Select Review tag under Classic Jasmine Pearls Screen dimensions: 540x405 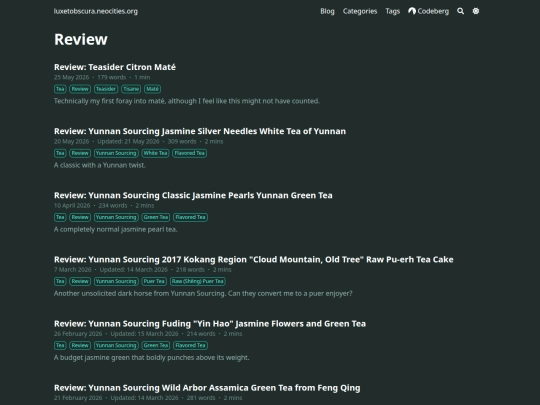80,217
